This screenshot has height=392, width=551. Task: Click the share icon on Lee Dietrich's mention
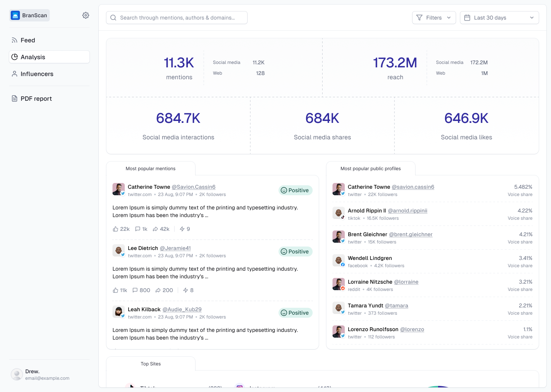point(158,290)
